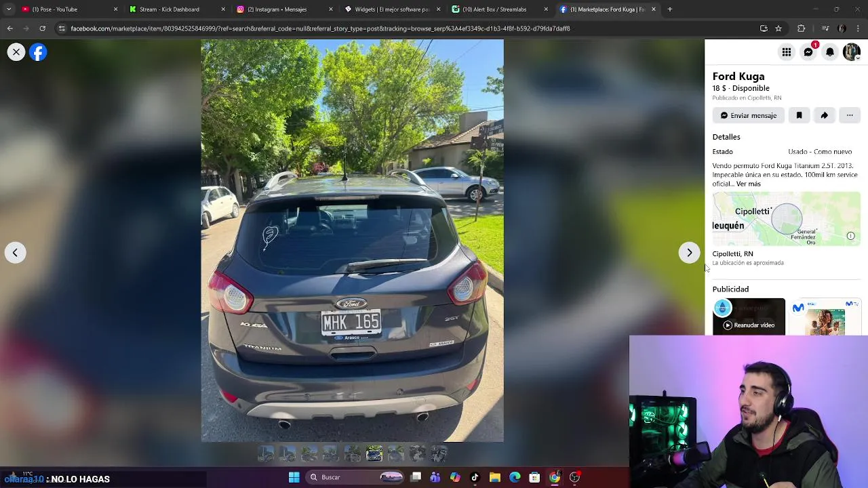Open OBS Studio from the taskbar
The width and height of the screenshot is (868, 488).
coord(575,477)
